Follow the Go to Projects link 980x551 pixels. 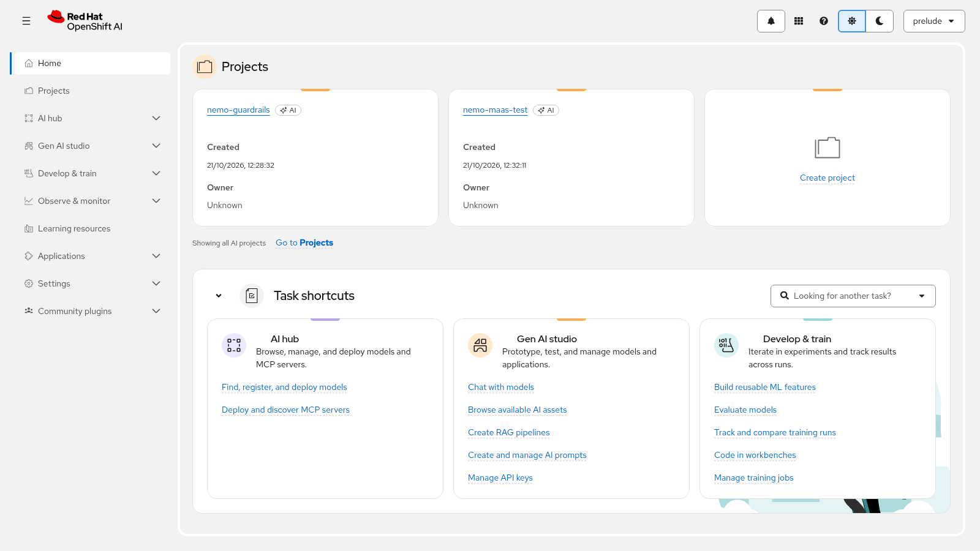304,243
